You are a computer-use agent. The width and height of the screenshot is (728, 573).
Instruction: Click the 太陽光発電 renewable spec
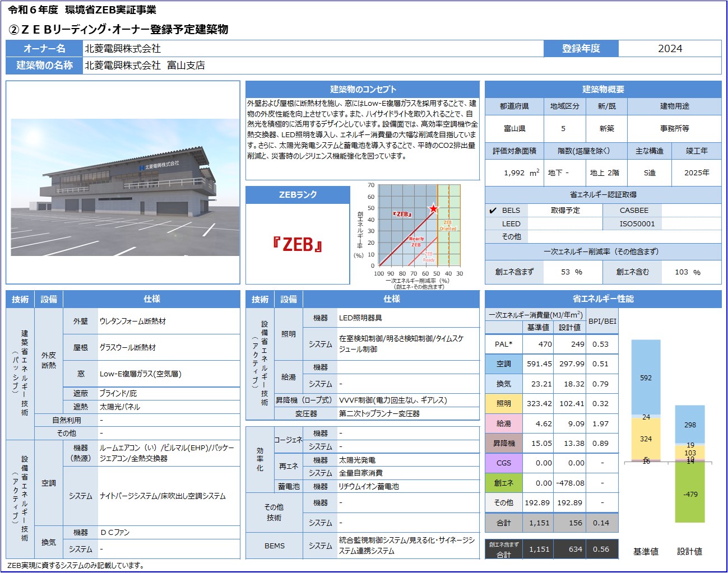pyautogui.click(x=357, y=460)
